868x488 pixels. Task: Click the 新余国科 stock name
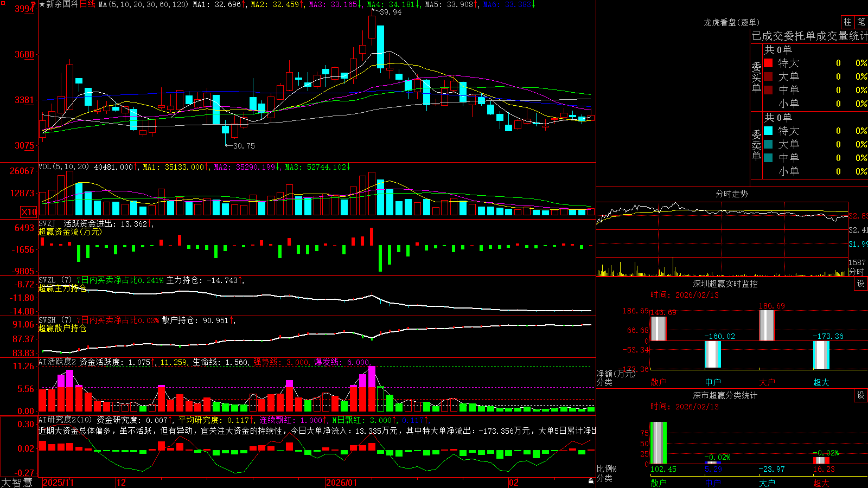(62, 4)
